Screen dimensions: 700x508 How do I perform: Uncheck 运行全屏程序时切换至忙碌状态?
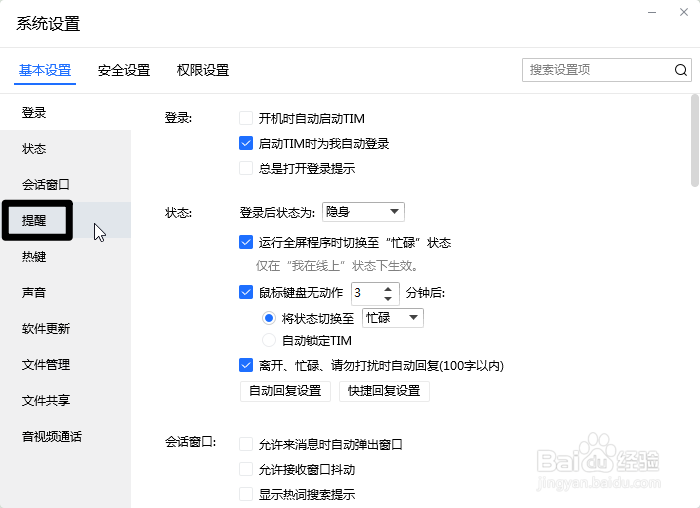pos(246,242)
